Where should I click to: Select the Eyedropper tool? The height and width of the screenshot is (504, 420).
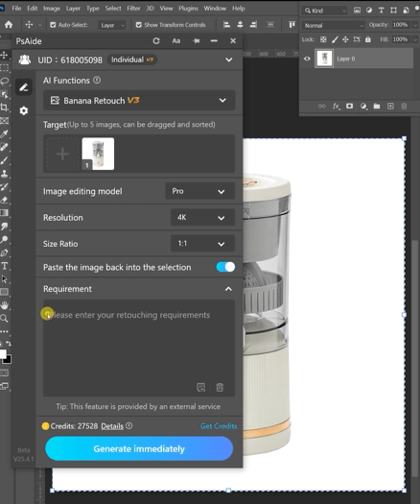click(x=4, y=133)
